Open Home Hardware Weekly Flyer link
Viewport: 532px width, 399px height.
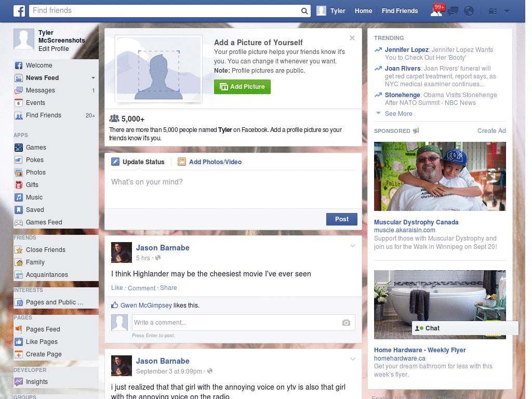[420, 350]
